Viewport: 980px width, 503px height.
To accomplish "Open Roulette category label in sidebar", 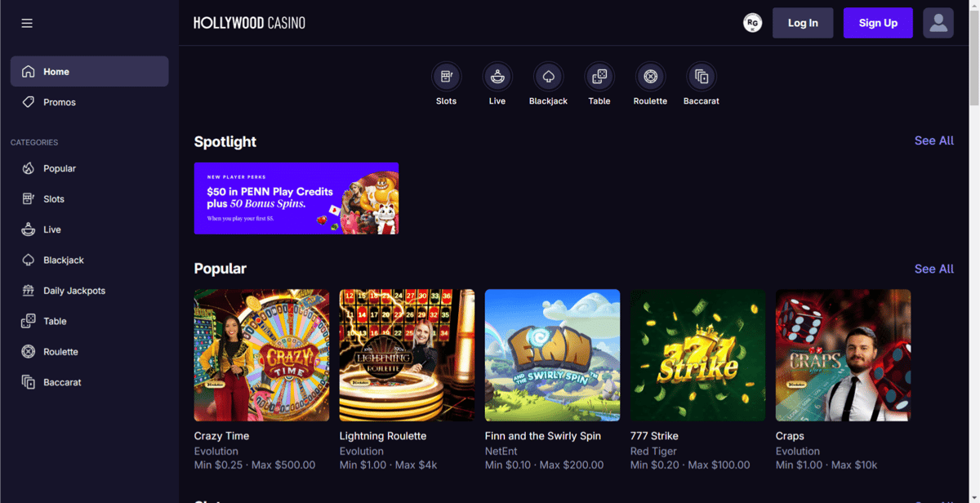I will [x=60, y=352].
